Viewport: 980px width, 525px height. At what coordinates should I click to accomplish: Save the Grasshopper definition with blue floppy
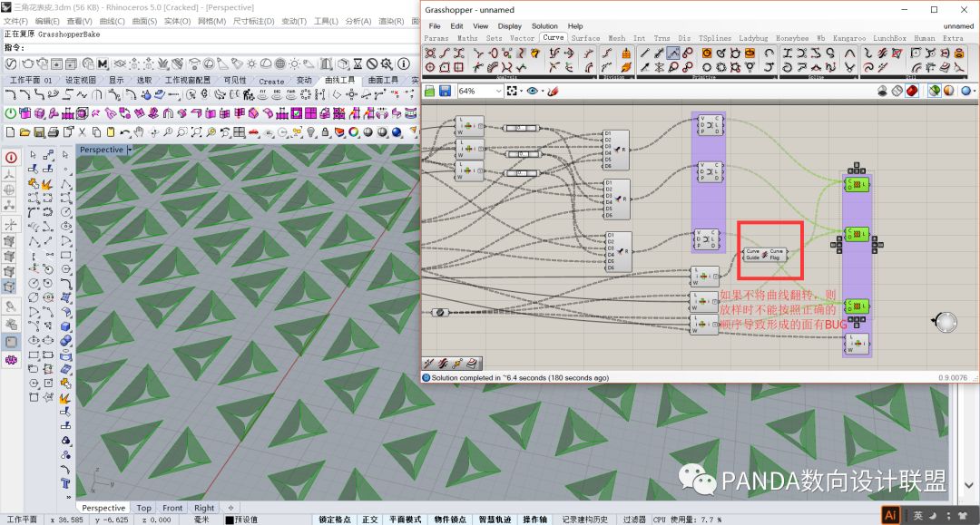coord(445,92)
